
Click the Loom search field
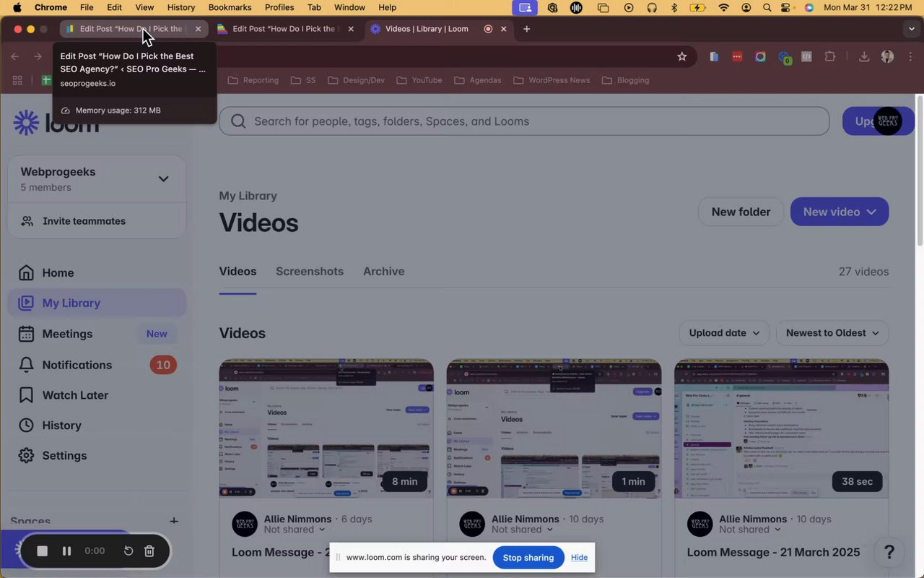click(524, 121)
